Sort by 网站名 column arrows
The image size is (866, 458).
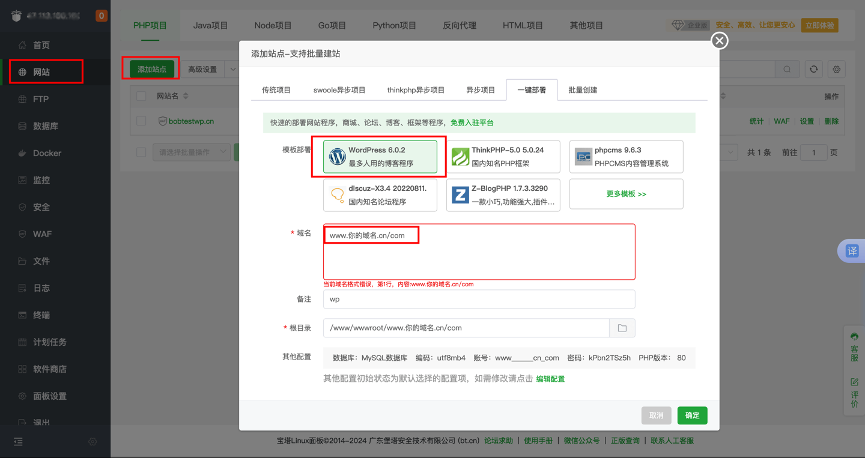tap(186, 96)
